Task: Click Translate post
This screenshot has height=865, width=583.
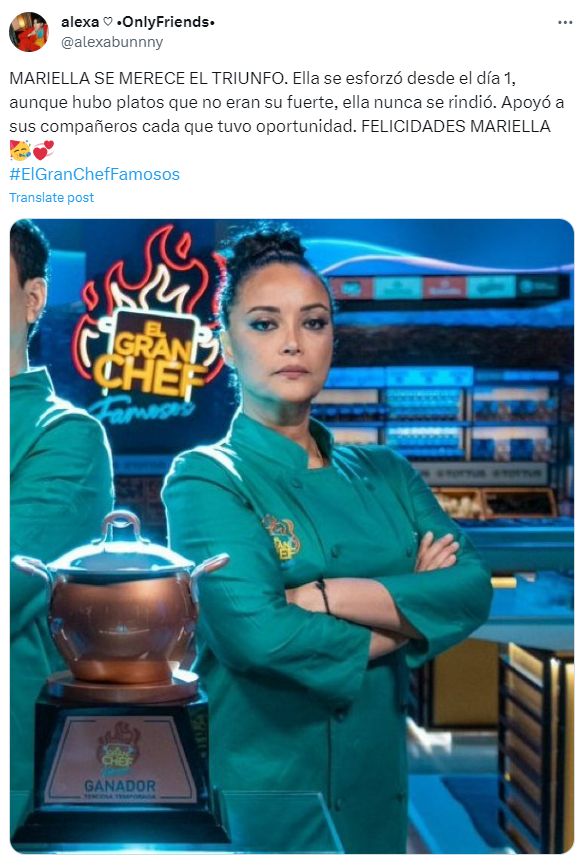Action: [x=51, y=197]
